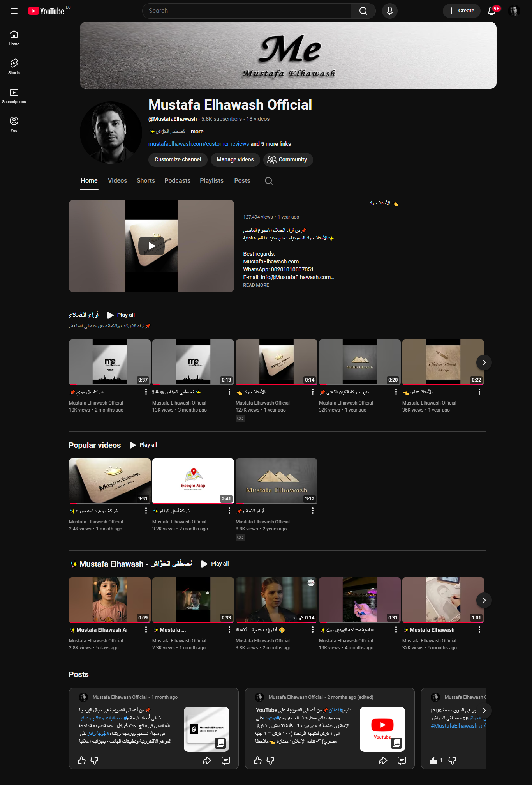Open the notifications bell
Image resolution: width=532 pixels, height=785 pixels.
[491, 11]
